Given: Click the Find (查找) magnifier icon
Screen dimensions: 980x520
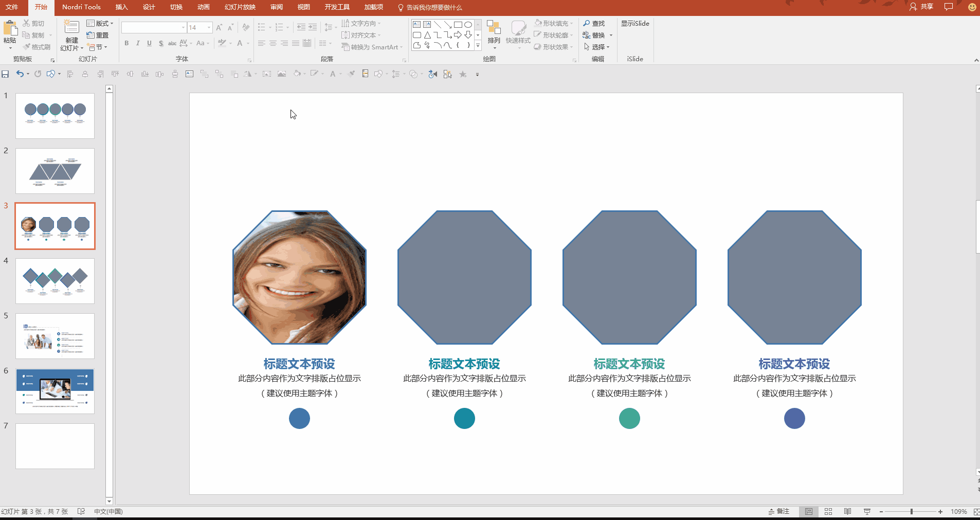Looking at the screenshot, I should 587,23.
